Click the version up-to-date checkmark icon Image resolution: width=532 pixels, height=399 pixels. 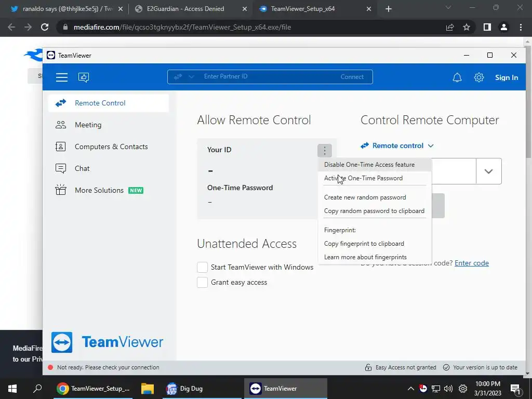446,367
